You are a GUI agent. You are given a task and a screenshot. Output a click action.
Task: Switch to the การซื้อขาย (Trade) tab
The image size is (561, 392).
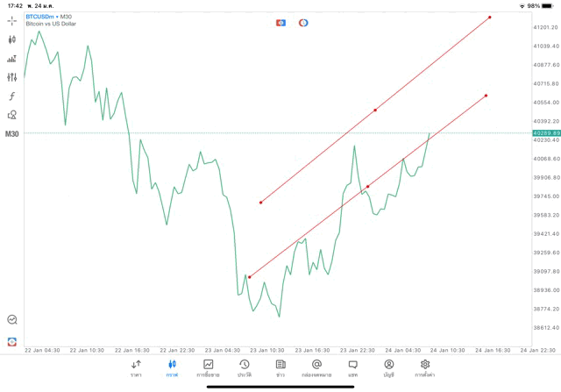[208, 367]
